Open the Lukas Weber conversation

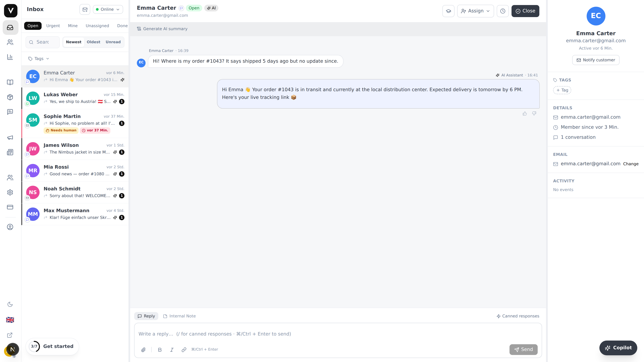tap(75, 98)
